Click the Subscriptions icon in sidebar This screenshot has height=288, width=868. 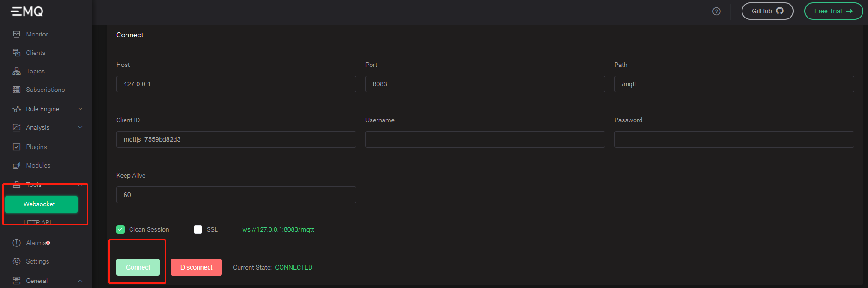click(x=17, y=90)
